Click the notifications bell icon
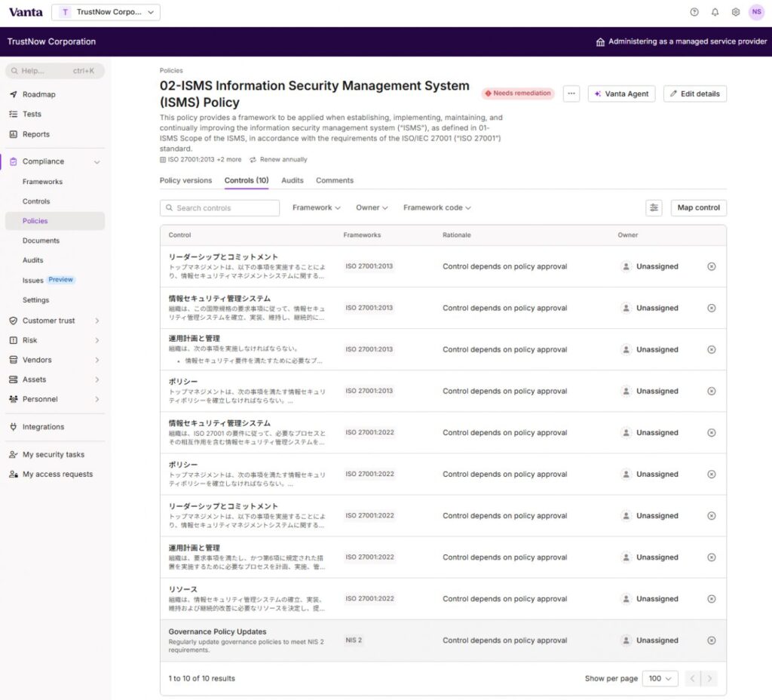This screenshot has width=772, height=700. click(x=715, y=12)
